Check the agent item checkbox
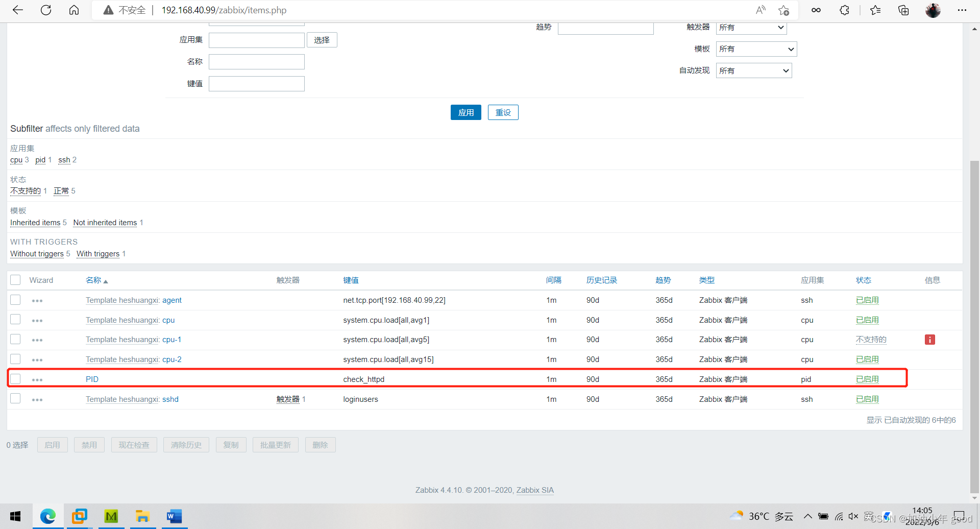Image resolution: width=980 pixels, height=529 pixels. (15, 300)
